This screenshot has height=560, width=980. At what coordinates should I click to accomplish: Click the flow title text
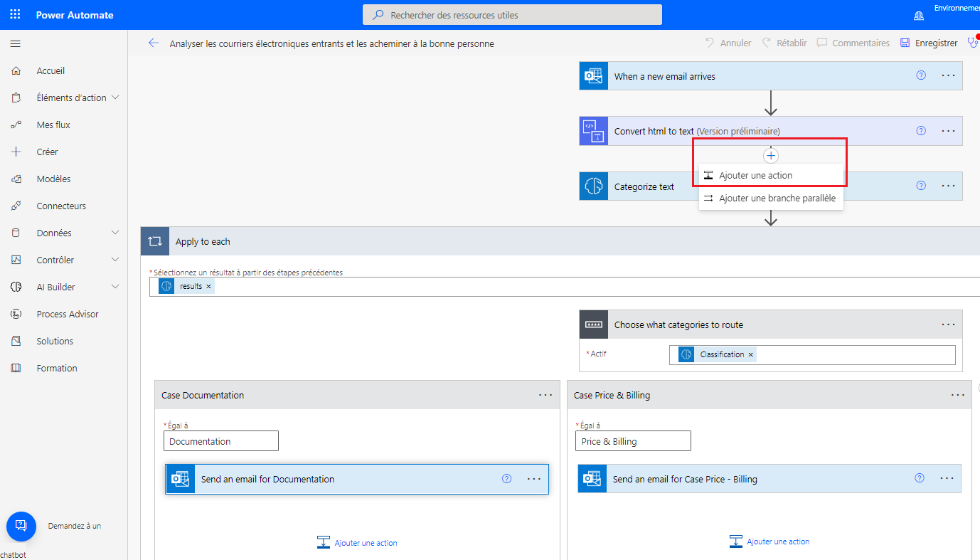tap(331, 43)
